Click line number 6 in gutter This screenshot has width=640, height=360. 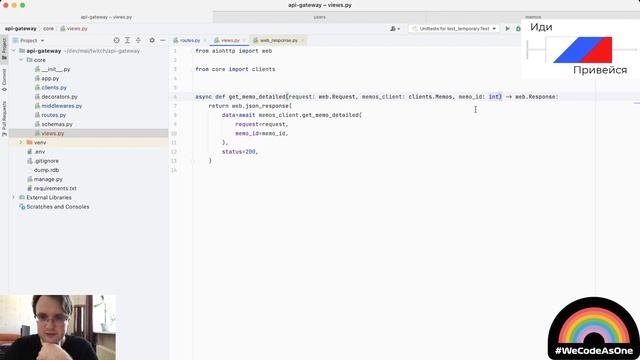pos(175,97)
